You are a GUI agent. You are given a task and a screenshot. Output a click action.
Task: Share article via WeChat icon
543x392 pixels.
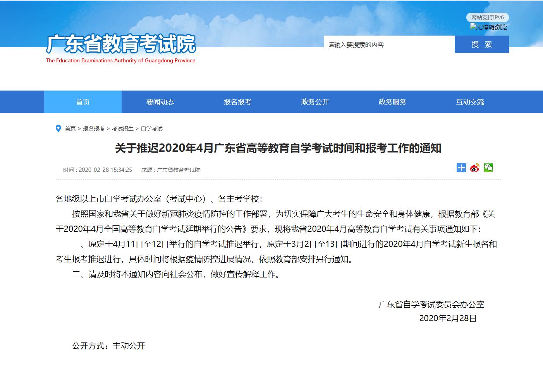click(488, 168)
